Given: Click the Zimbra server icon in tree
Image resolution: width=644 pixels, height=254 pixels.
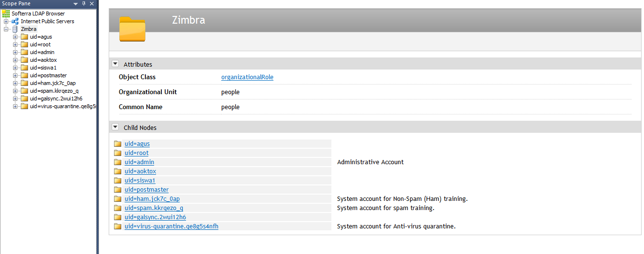Looking at the screenshot, I should [15, 29].
